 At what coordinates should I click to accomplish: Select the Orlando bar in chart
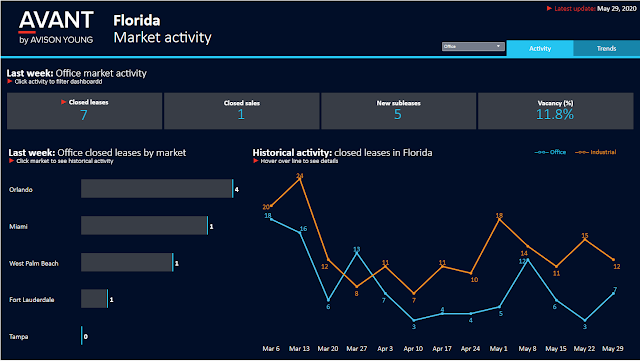coord(157,189)
